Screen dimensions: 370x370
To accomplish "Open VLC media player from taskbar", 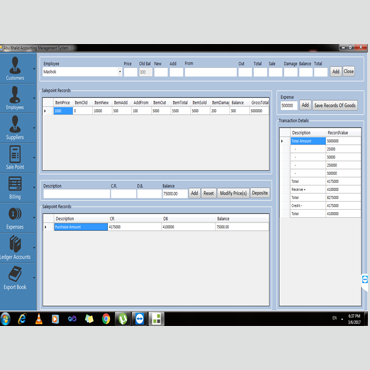I will click(x=39, y=319).
